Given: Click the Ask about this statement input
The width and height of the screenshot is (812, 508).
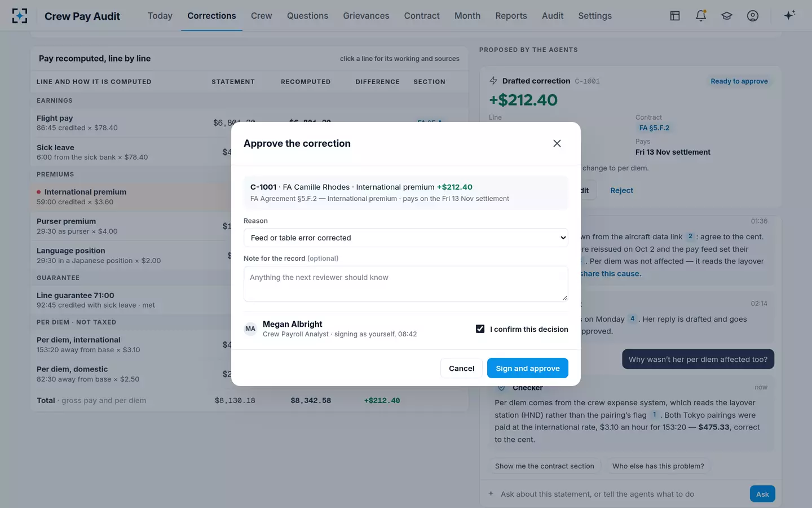Looking at the screenshot, I should pos(620,494).
